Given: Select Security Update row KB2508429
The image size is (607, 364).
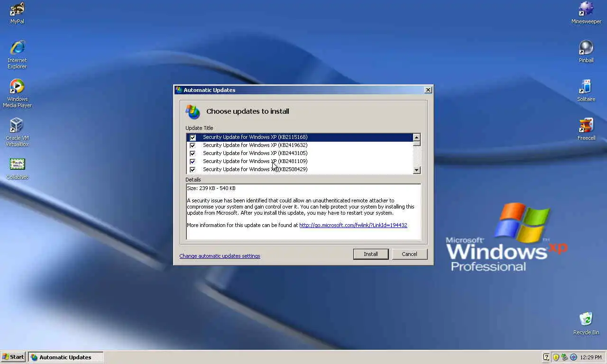Looking at the screenshot, I should point(300,170).
